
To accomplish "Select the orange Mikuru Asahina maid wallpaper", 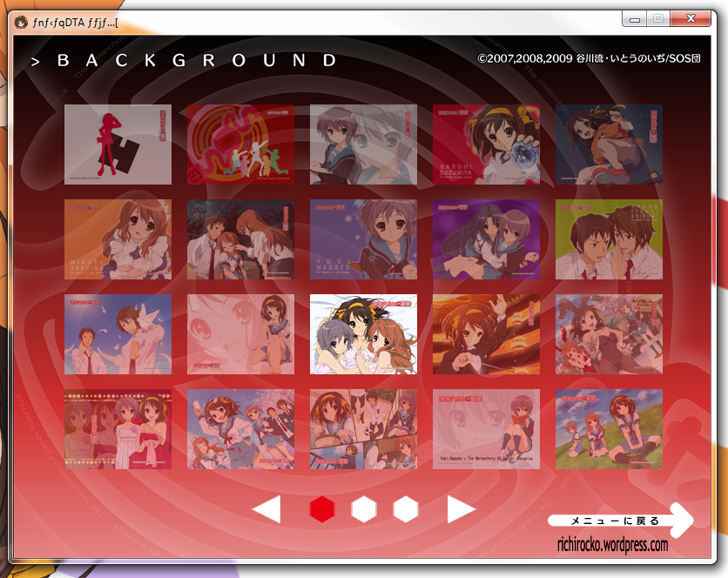I will (x=118, y=239).
